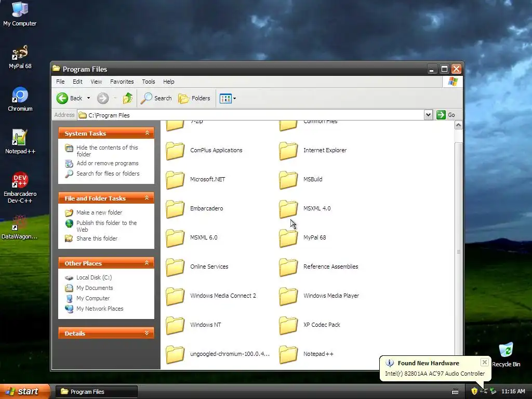Viewport: 532px width, 399px height.
Task: Open the Start menu
Action: click(24, 391)
